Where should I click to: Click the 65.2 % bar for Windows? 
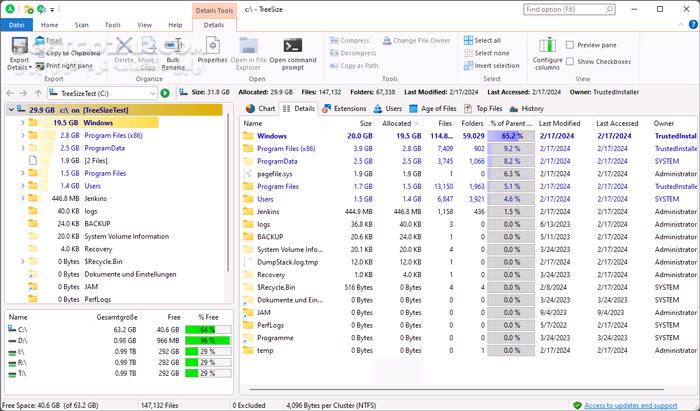click(511, 136)
